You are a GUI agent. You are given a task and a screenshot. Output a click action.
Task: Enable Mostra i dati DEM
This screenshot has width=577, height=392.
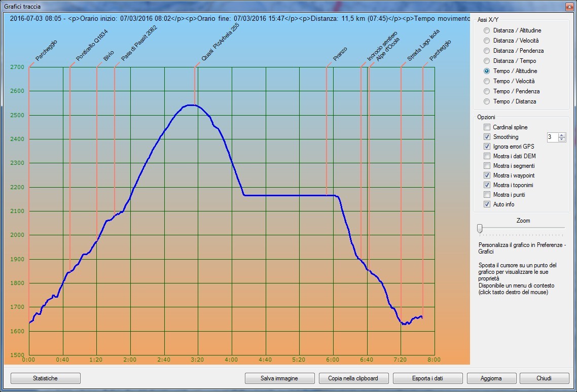tap(487, 156)
